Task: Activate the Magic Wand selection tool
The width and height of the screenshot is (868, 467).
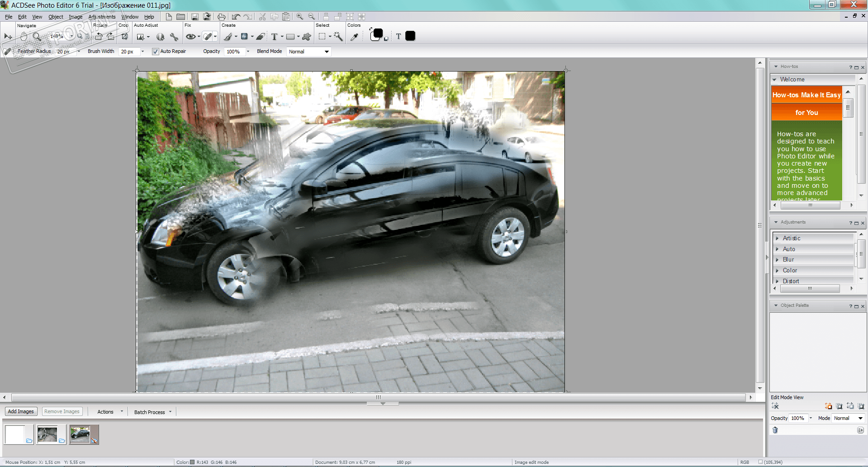Action: tap(338, 37)
